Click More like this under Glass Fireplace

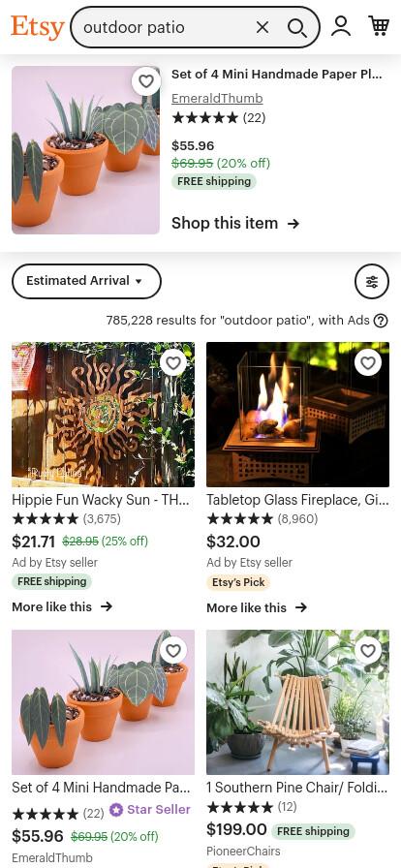point(257,607)
